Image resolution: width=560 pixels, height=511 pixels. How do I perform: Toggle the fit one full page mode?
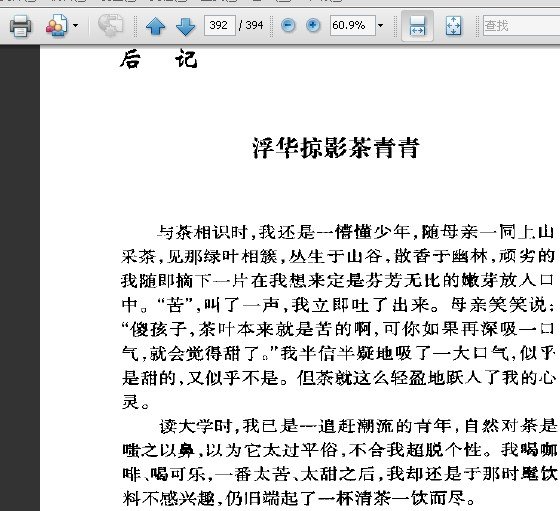coord(453,26)
